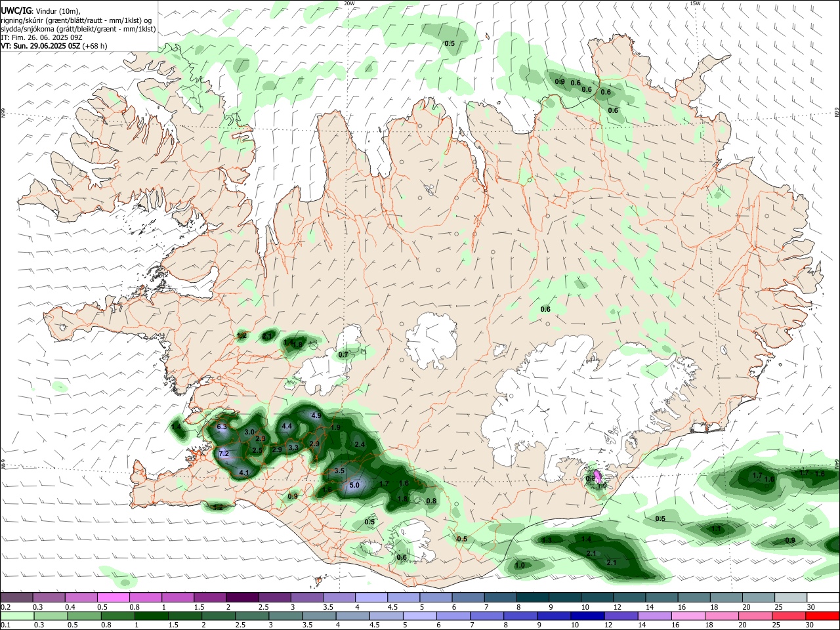Click the 0.7 value near the glacier
This screenshot has width=840, height=630.
click(x=343, y=354)
